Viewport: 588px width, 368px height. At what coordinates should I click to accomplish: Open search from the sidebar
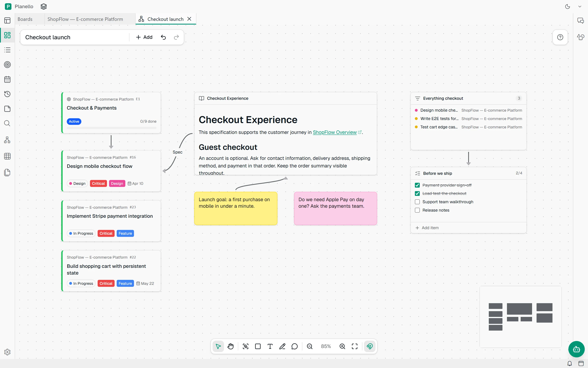(x=7, y=123)
